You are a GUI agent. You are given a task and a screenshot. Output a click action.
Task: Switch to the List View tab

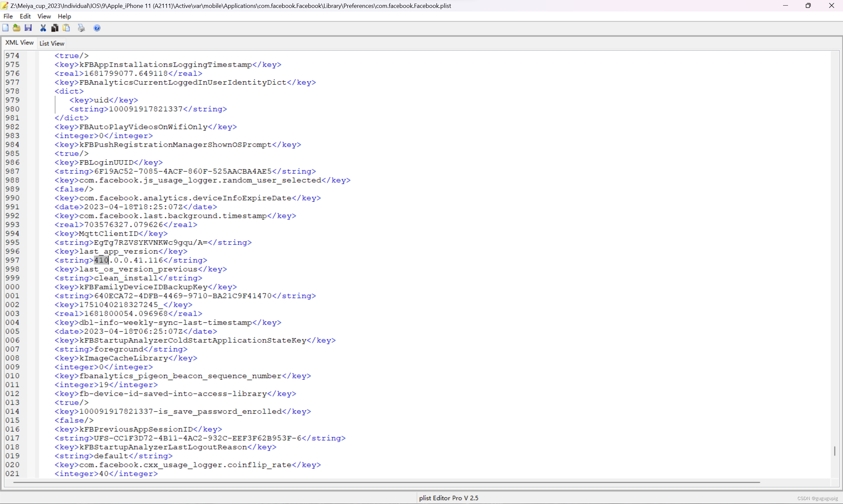click(x=52, y=43)
